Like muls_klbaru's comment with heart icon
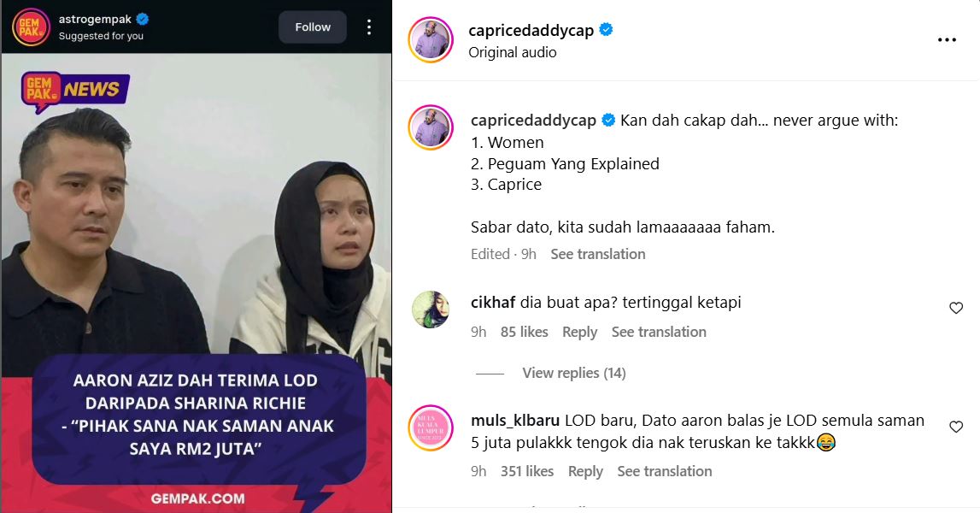Image resolution: width=980 pixels, height=513 pixels. click(x=955, y=427)
